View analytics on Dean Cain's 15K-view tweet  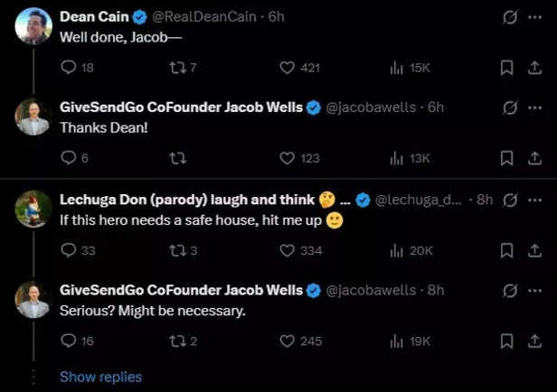396,68
